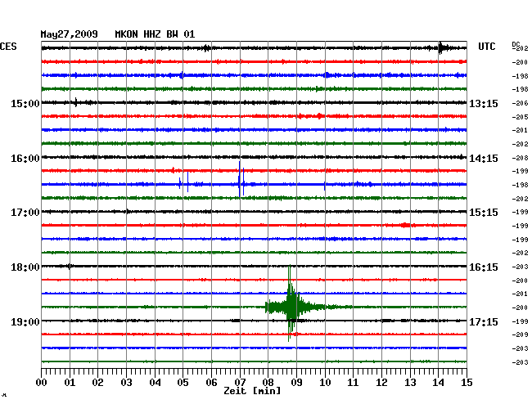532x404 pixels.
Task: Select the 00 minute tick label
Action: (x=42, y=383)
